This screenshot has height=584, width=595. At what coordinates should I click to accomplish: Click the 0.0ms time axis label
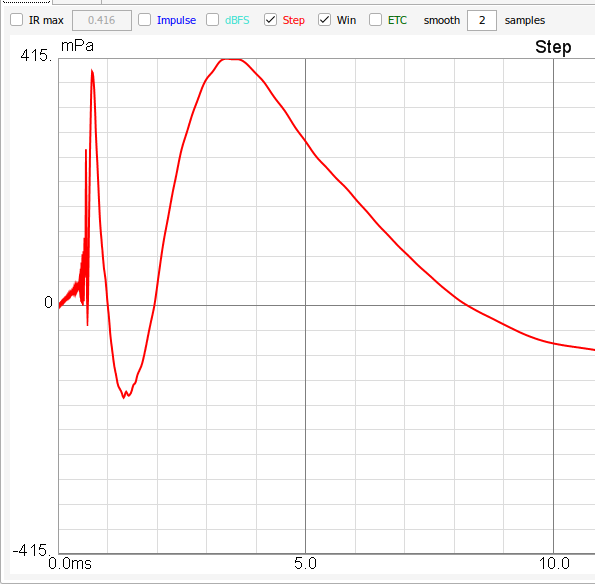70,564
